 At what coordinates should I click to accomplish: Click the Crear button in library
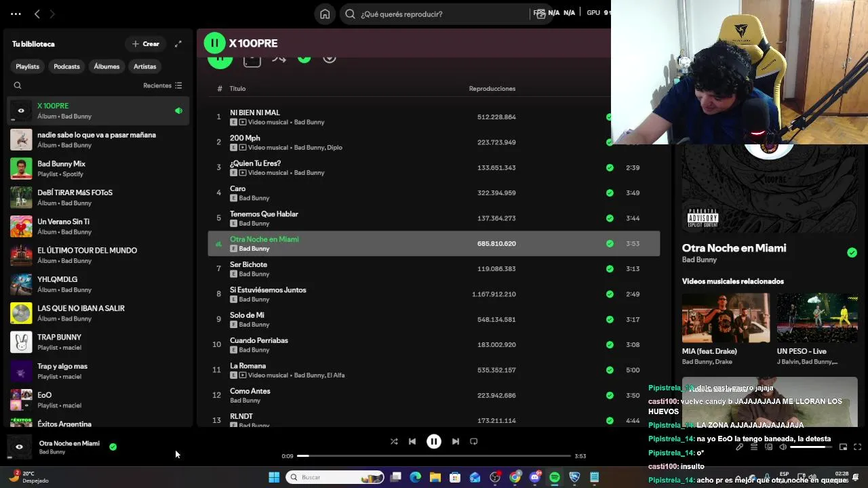pos(146,44)
